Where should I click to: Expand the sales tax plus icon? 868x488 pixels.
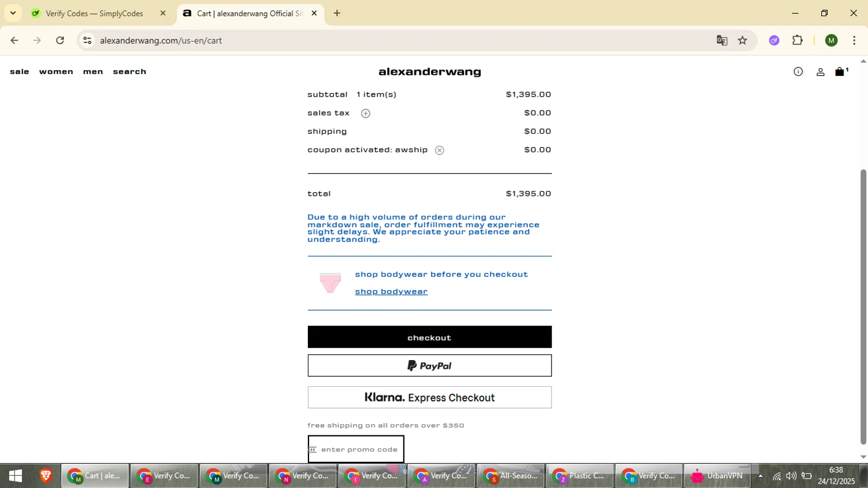point(365,113)
